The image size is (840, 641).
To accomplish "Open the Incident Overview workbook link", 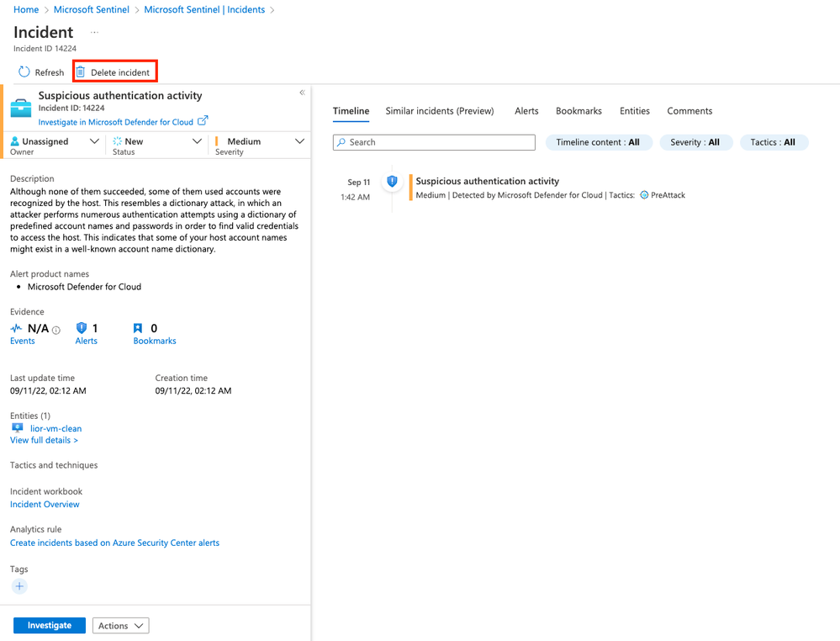I will tap(45, 505).
